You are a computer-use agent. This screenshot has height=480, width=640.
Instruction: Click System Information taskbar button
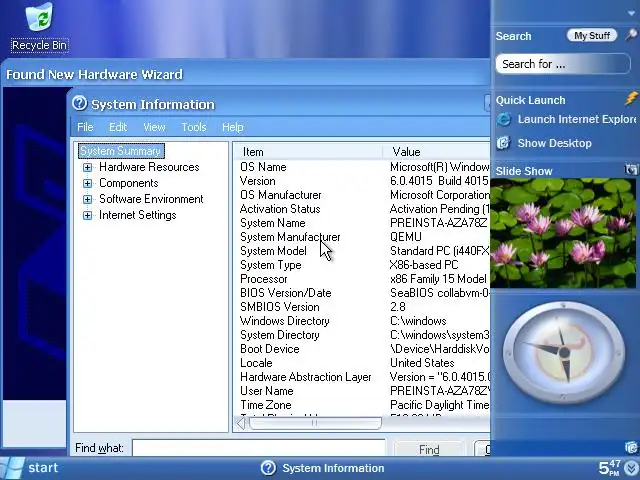322,468
